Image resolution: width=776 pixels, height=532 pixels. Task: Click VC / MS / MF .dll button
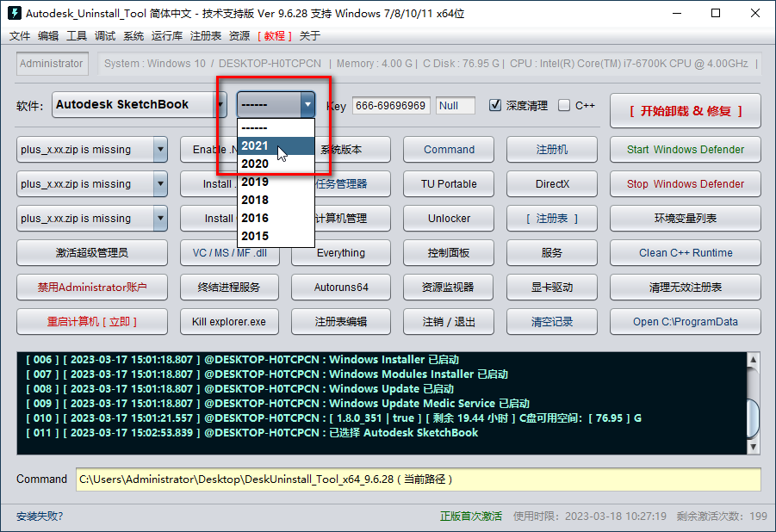pos(229,255)
